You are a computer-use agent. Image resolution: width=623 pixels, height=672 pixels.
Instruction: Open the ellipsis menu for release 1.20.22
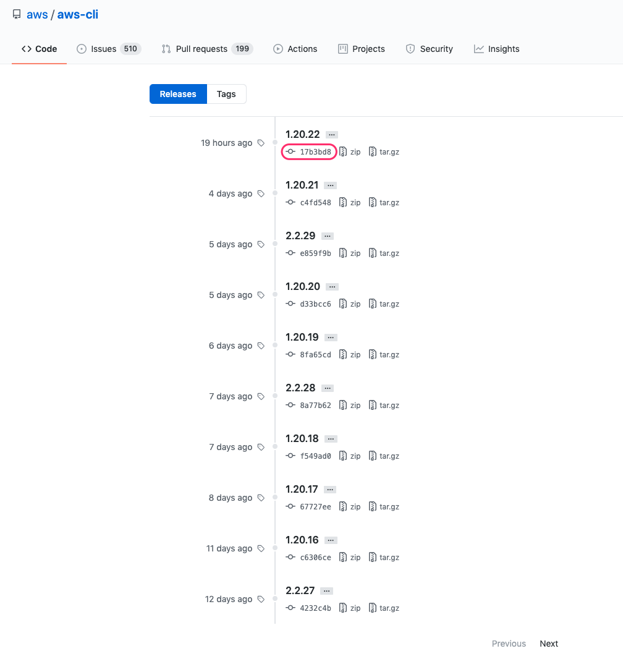click(333, 134)
